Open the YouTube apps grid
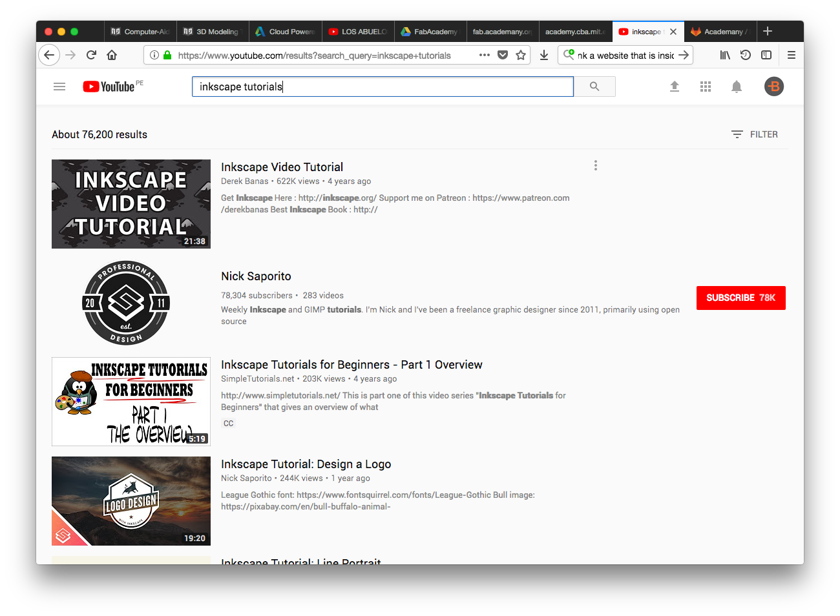This screenshot has height=616, width=840. (706, 87)
